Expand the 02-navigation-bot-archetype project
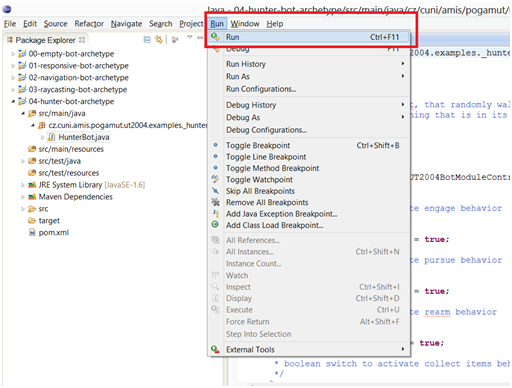Image resolution: width=512 pixels, height=388 pixels. pos(13,78)
